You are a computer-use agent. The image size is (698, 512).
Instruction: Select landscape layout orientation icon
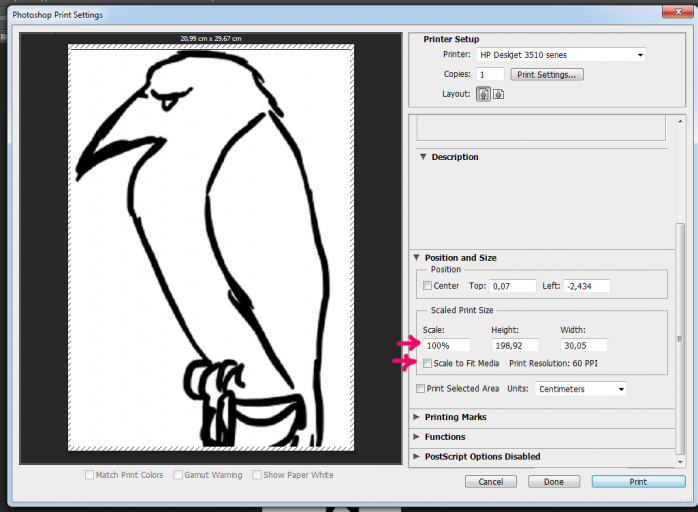coord(498,94)
